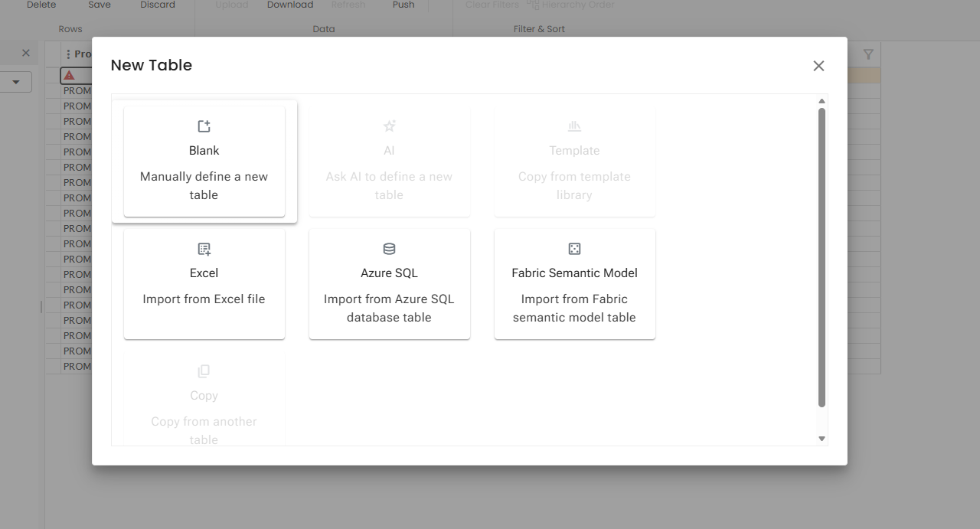The image size is (980, 529).
Task: Click the dialog scrollbar up arrow
Action: [822, 101]
